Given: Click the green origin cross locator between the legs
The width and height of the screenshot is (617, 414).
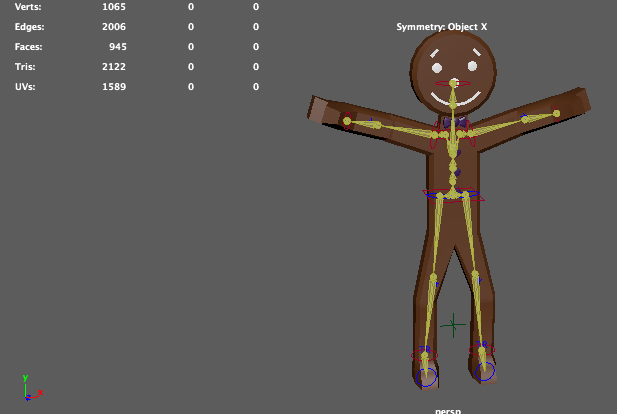Looking at the screenshot, I should click(454, 324).
